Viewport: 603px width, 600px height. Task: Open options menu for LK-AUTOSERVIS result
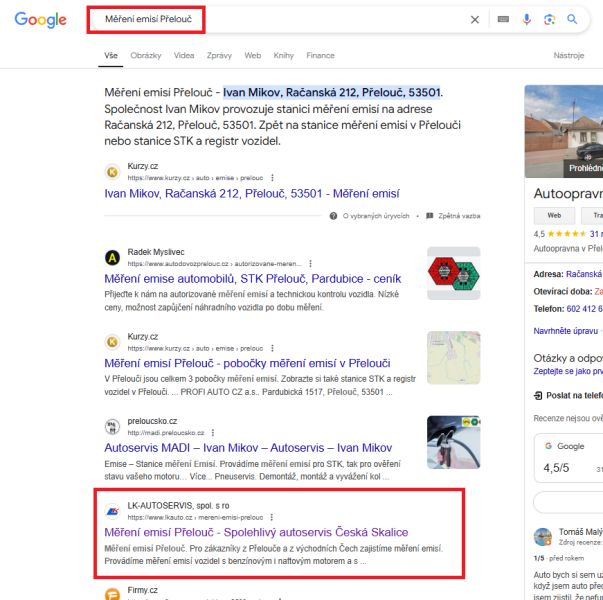tap(272, 517)
